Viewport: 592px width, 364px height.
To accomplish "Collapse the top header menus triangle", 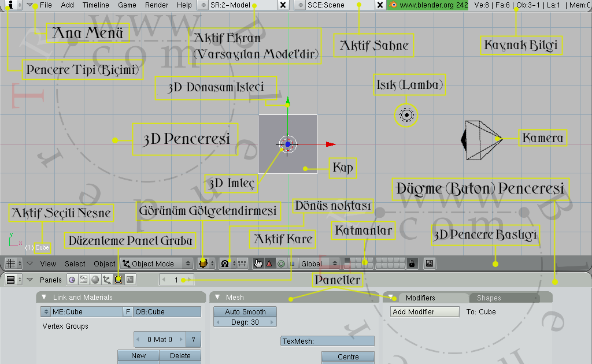I will pyautogui.click(x=29, y=5).
